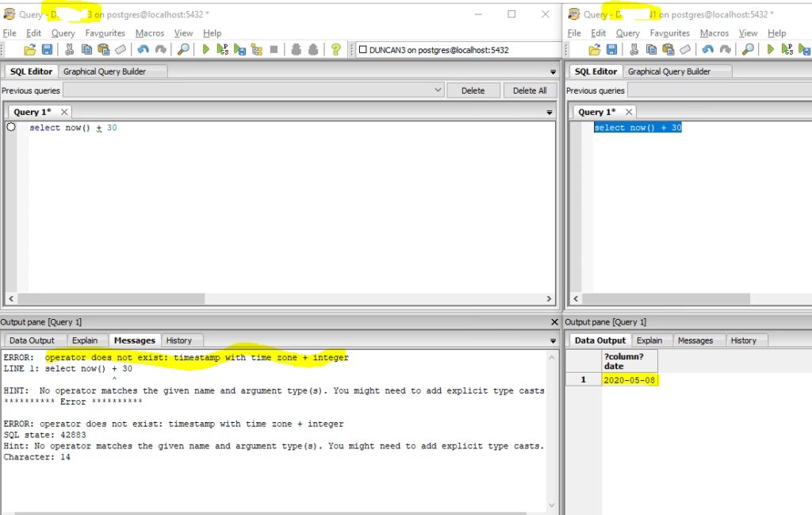Click Cut scissors icon in right window toolbar
This screenshot has height=515, width=812.
pos(634,50)
